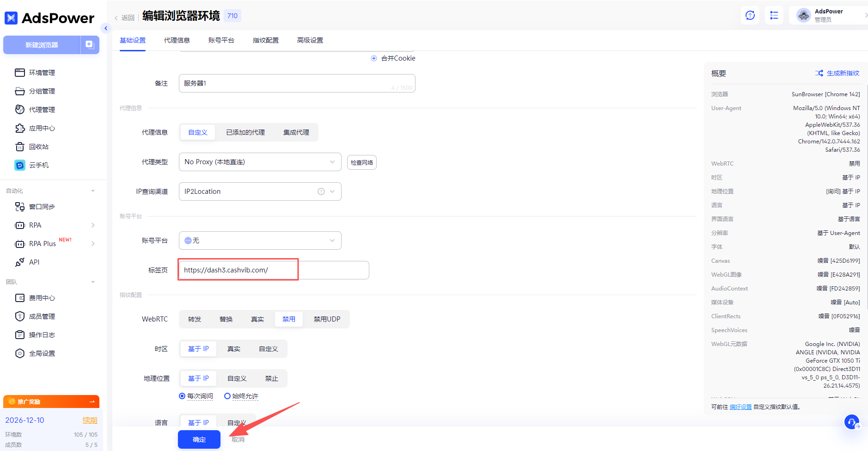868x451 pixels.
Task: Open 窗口同步 under 自动化
Action: click(43, 206)
